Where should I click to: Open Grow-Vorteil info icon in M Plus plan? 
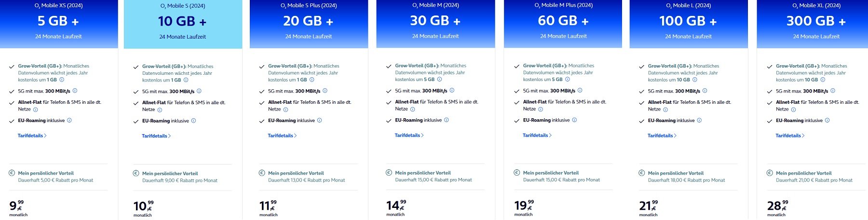coord(567,79)
